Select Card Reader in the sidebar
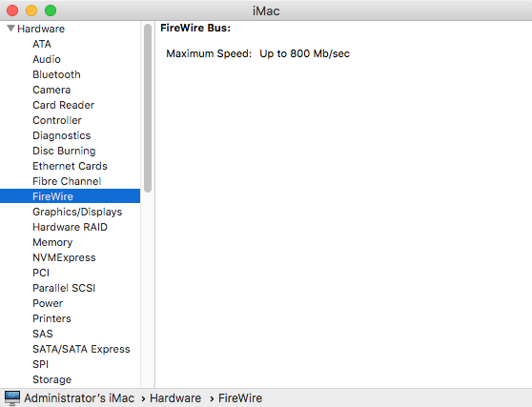This screenshot has width=532, height=407. point(63,105)
